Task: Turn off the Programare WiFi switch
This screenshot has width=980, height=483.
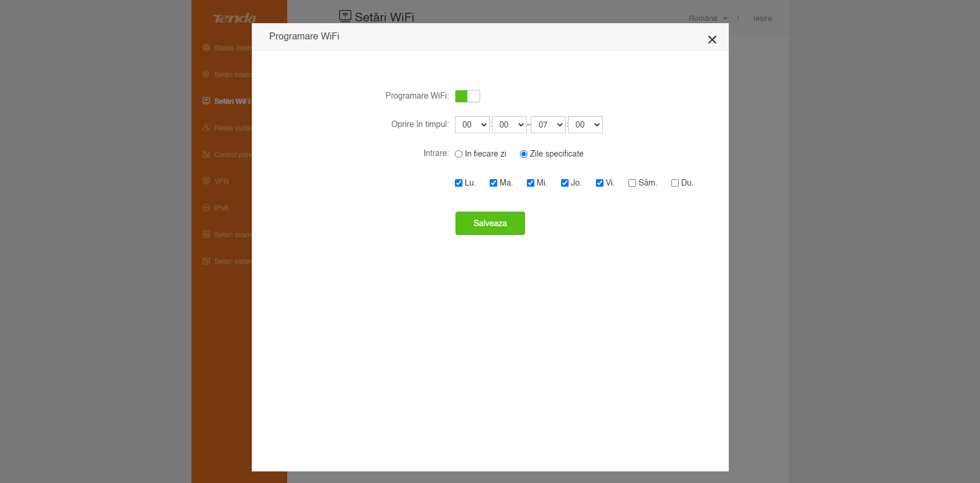Action: [x=467, y=96]
